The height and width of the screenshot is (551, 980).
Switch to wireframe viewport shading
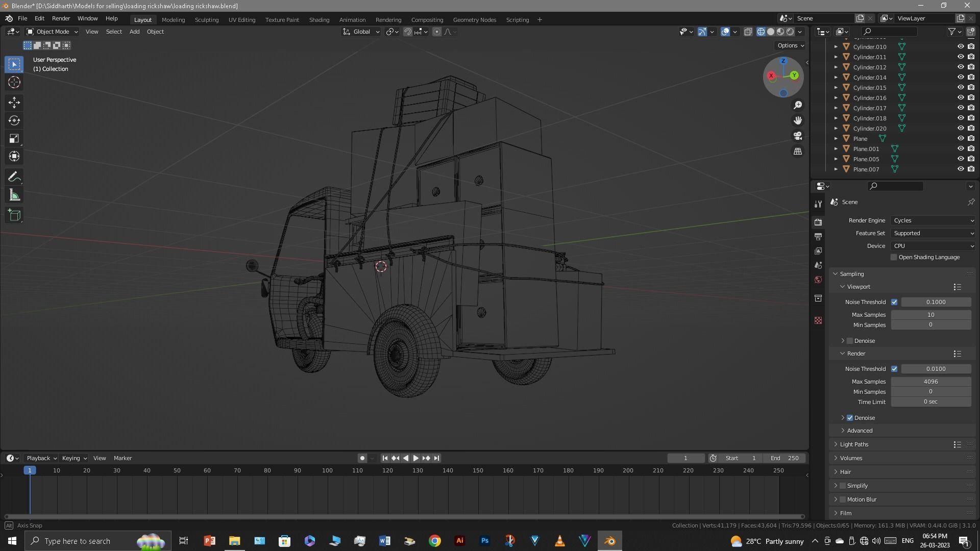(761, 32)
